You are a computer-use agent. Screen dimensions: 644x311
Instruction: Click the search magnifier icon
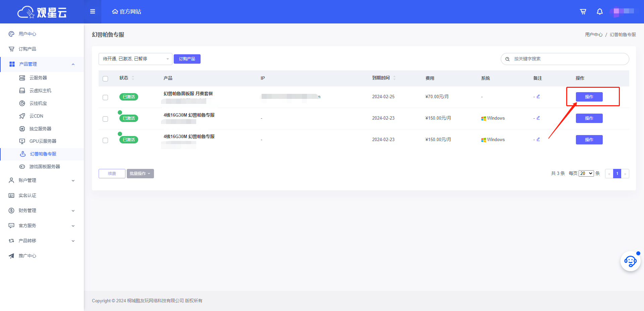click(507, 59)
